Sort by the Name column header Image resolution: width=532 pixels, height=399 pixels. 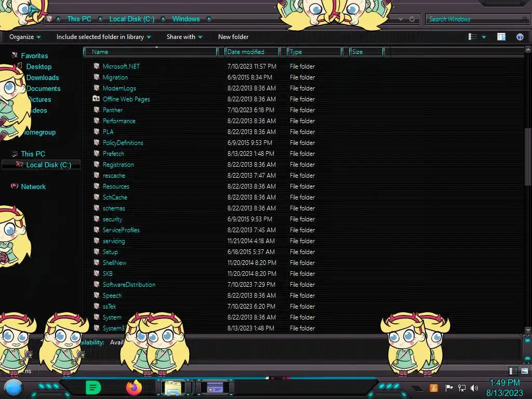click(x=150, y=51)
